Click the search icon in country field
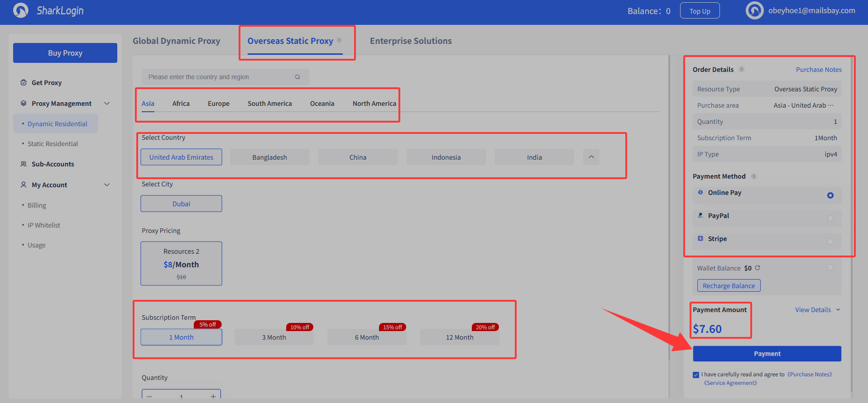The height and width of the screenshot is (403, 868). (x=297, y=77)
